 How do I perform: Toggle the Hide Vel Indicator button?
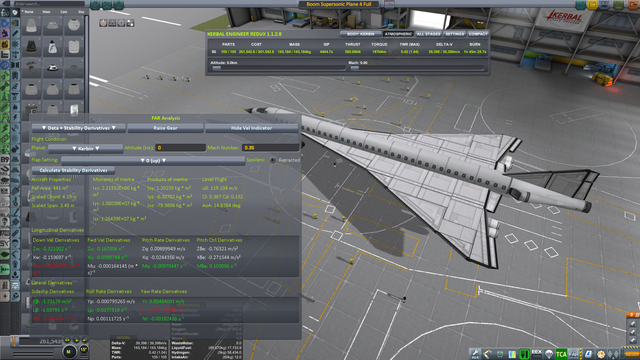[x=251, y=128]
